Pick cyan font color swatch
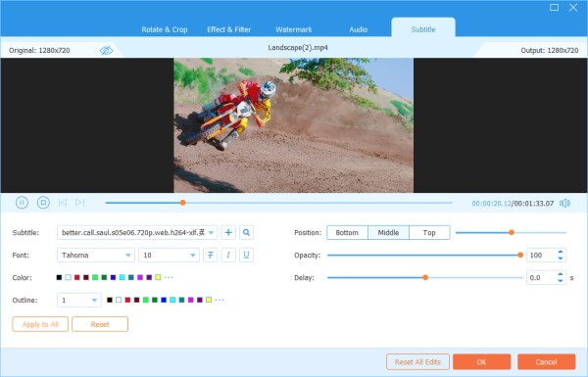Viewport: 588px width, 377px height. [x=122, y=278]
